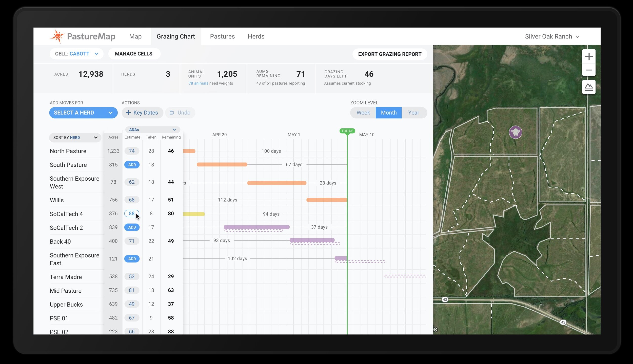This screenshot has width=633, height=364.
Task: Click Grazing Days Left value 46
Action: pos(369,74)
